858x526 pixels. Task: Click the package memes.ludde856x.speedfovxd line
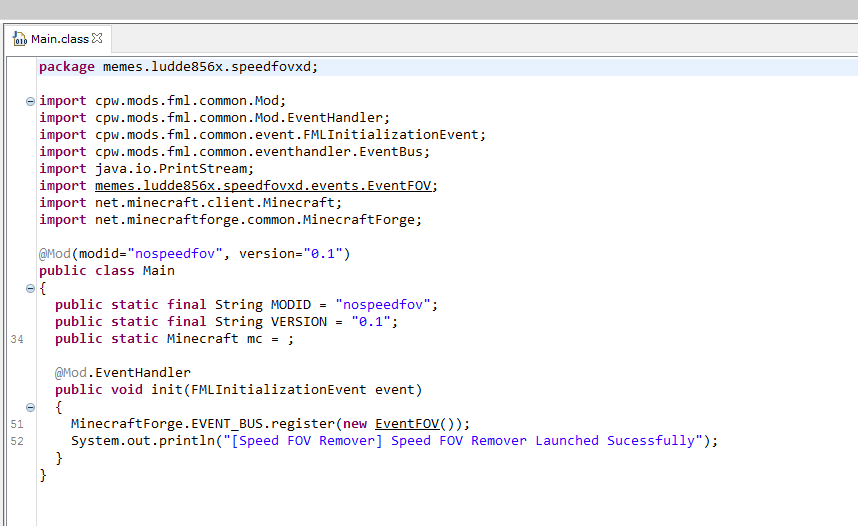[178, 67]
